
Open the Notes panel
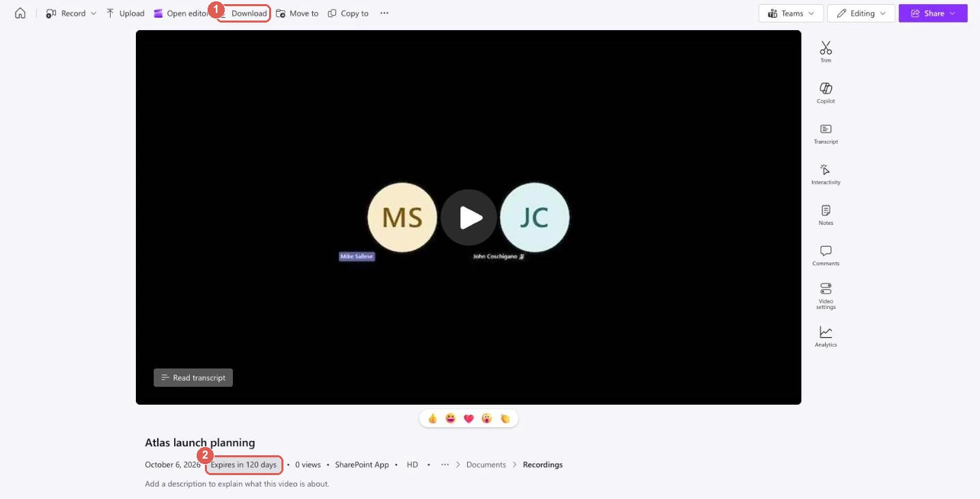[x=826, y=215]
